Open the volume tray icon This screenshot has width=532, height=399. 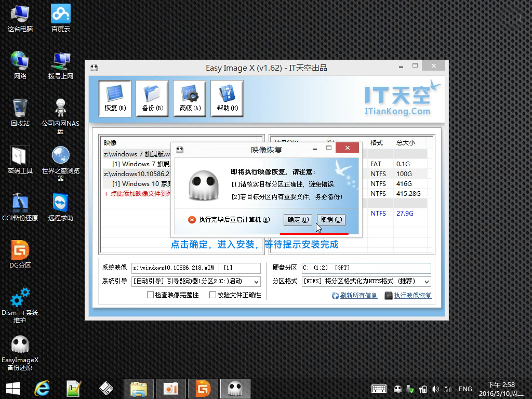click(435, 389)
